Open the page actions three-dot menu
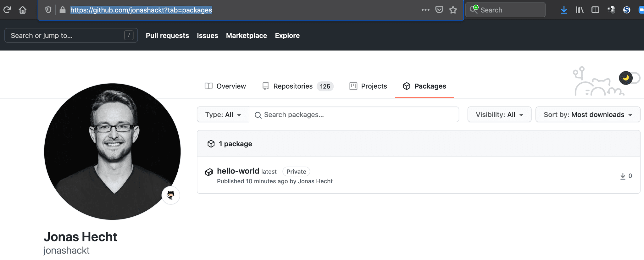 425,10
